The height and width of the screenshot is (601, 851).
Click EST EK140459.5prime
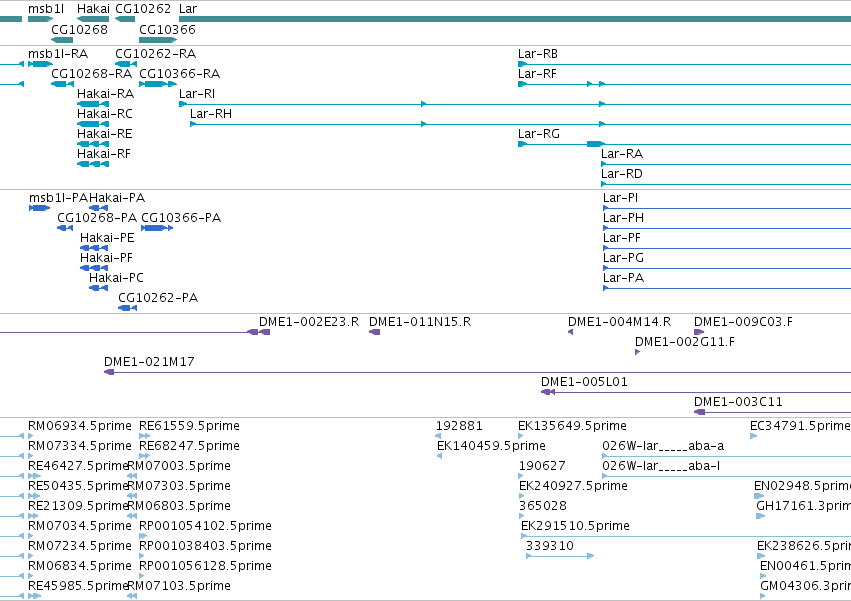click(491, 447)
